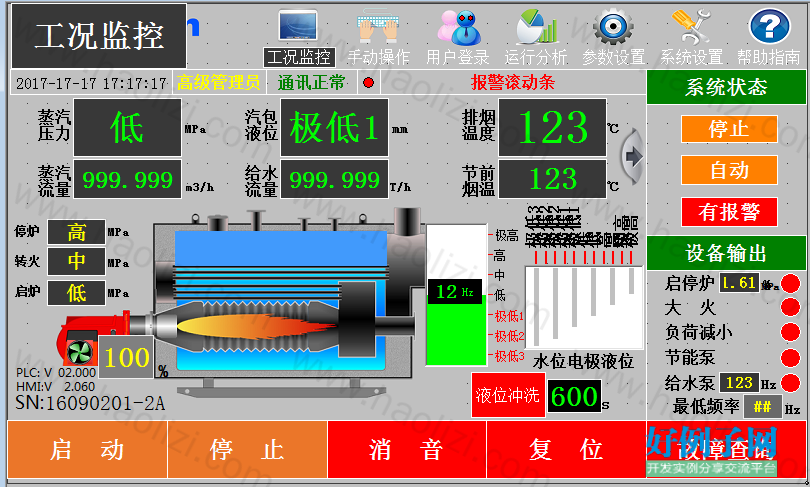Click the 最低频率 ## field
This screenshot has width=810, height=487.
(x=762, y=407)
